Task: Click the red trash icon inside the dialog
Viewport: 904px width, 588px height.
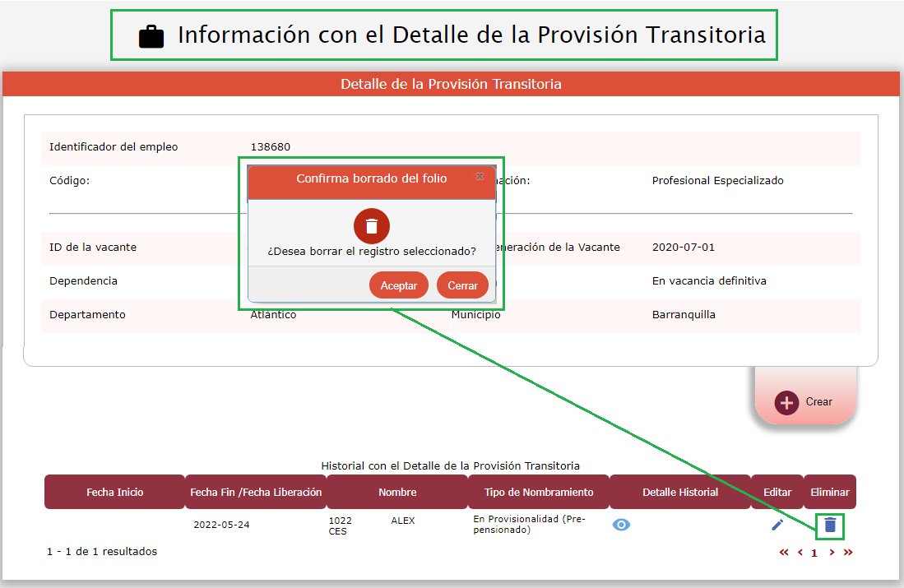Action: [372, 226]
